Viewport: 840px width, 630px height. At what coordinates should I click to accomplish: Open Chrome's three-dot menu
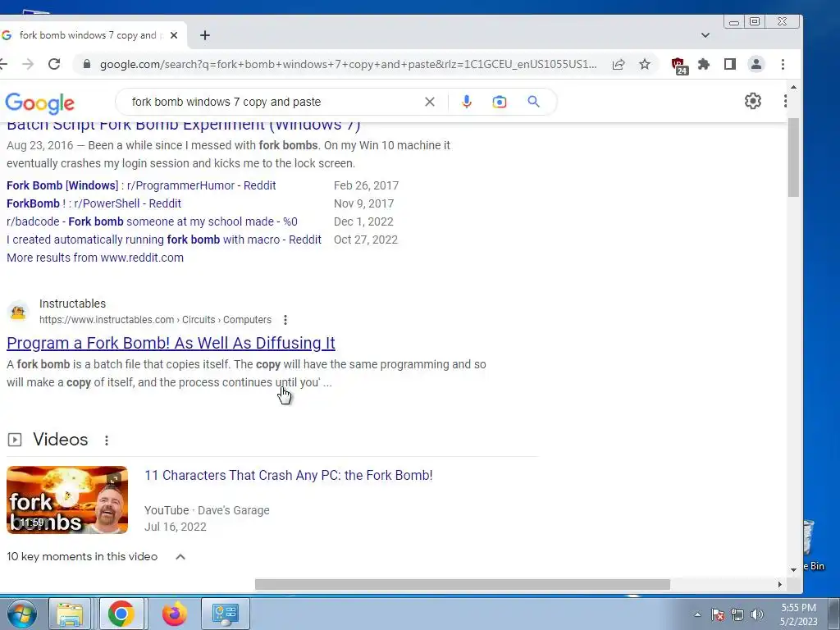pyautogui.click(x=783, y=64)
